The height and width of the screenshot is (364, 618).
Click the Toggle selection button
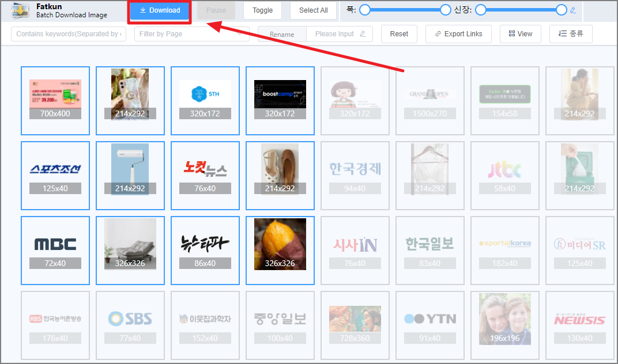[x=262, y=10]
